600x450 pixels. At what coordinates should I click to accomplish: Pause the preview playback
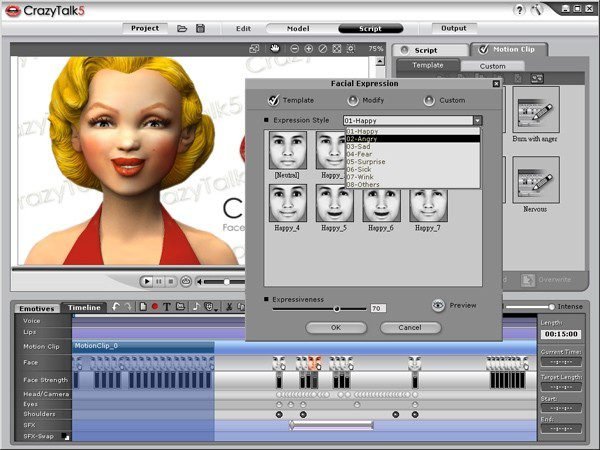pos(158,282)
